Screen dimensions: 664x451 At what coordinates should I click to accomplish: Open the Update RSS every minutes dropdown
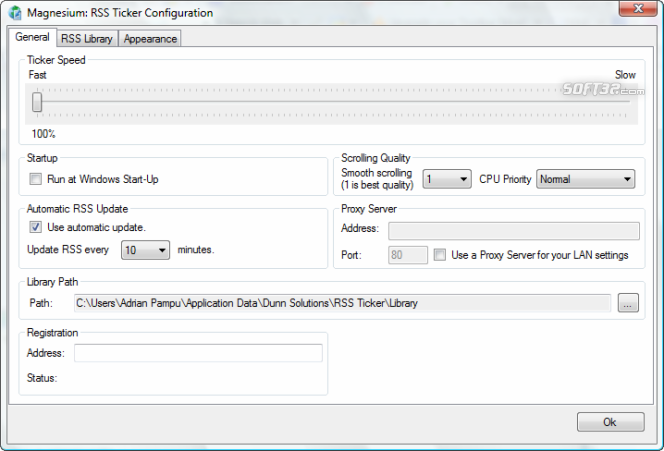[x=145, y=250]
